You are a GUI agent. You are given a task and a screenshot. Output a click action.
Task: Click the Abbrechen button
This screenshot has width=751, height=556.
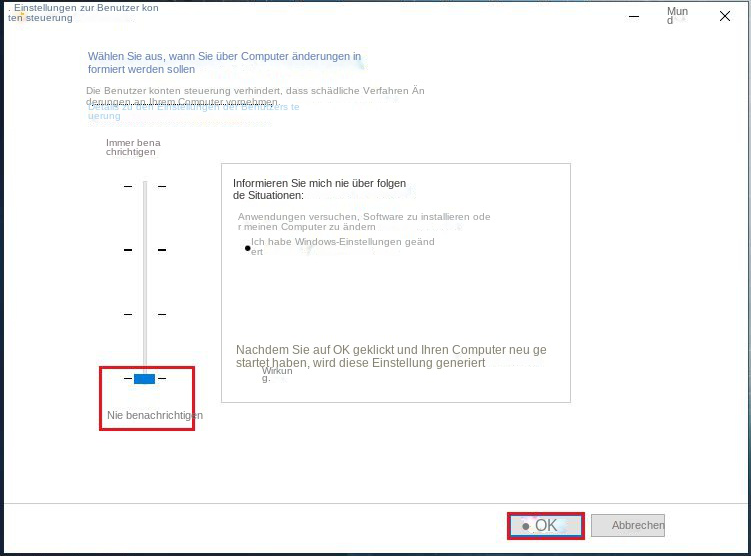click(x=628, y=525)
